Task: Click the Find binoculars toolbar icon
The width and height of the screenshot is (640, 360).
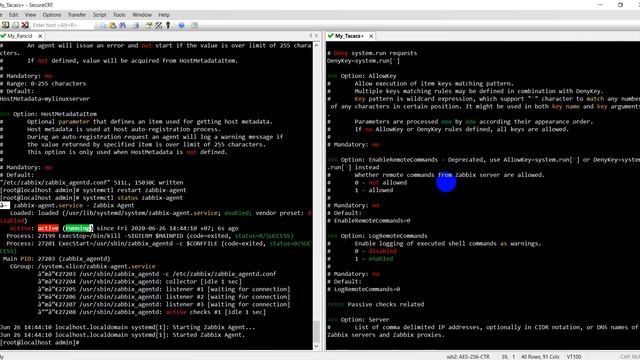Action: 123,25
